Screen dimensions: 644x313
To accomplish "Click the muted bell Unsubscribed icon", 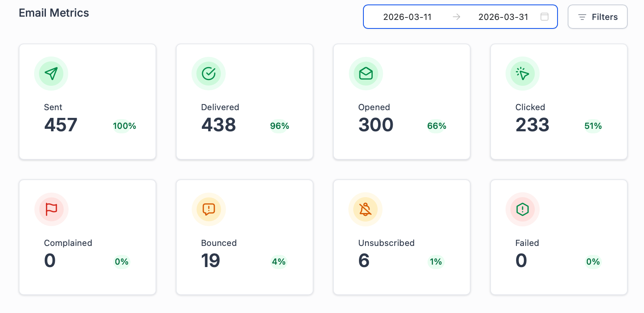I will pos(365,209).
